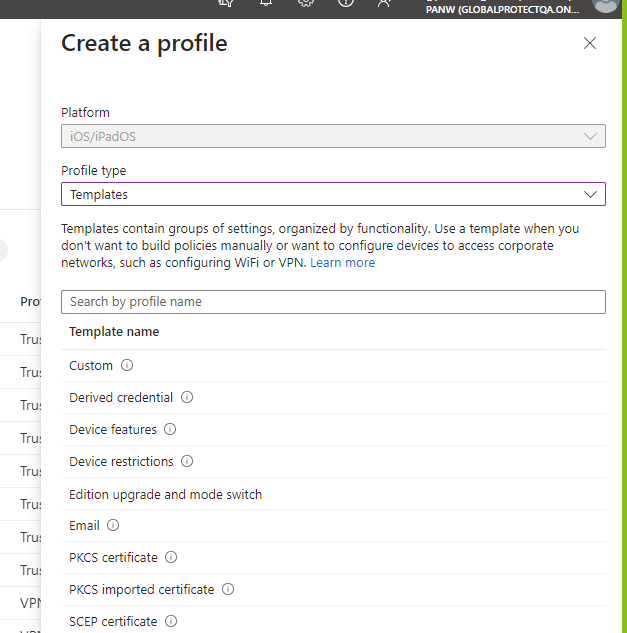Click the PANW GLOBALPROTECTQA account label
This screenshot has height=633, width=627.
(502, 9)
